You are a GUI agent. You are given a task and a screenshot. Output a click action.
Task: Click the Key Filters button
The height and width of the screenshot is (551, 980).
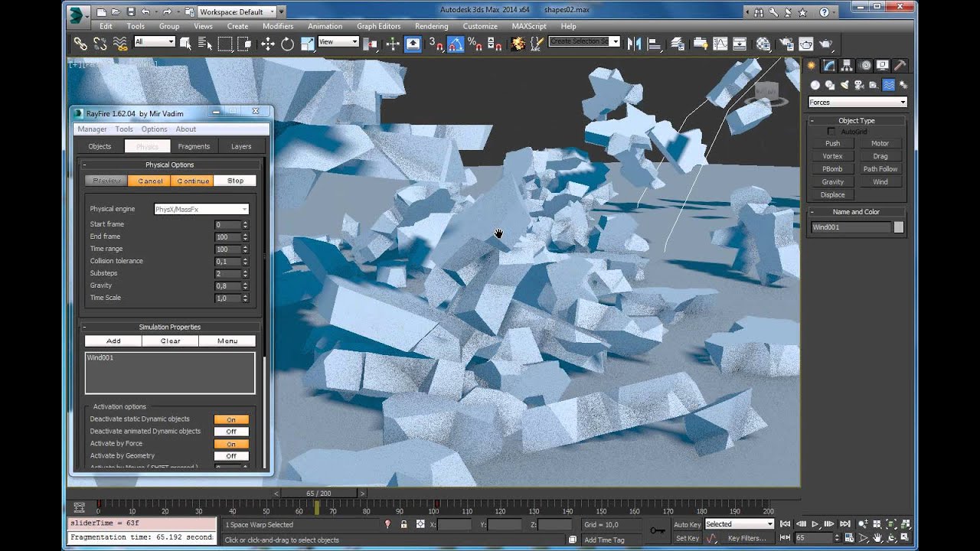coord(746,538)
